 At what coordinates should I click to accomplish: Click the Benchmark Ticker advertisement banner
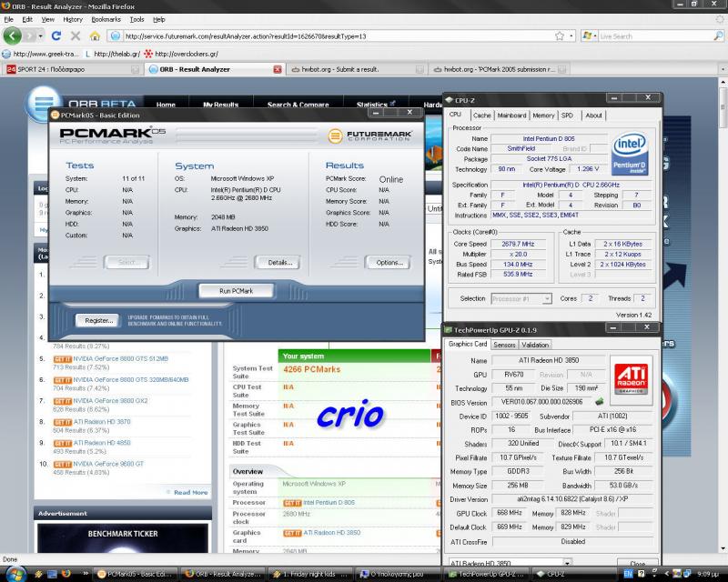[x=123, y=538]
